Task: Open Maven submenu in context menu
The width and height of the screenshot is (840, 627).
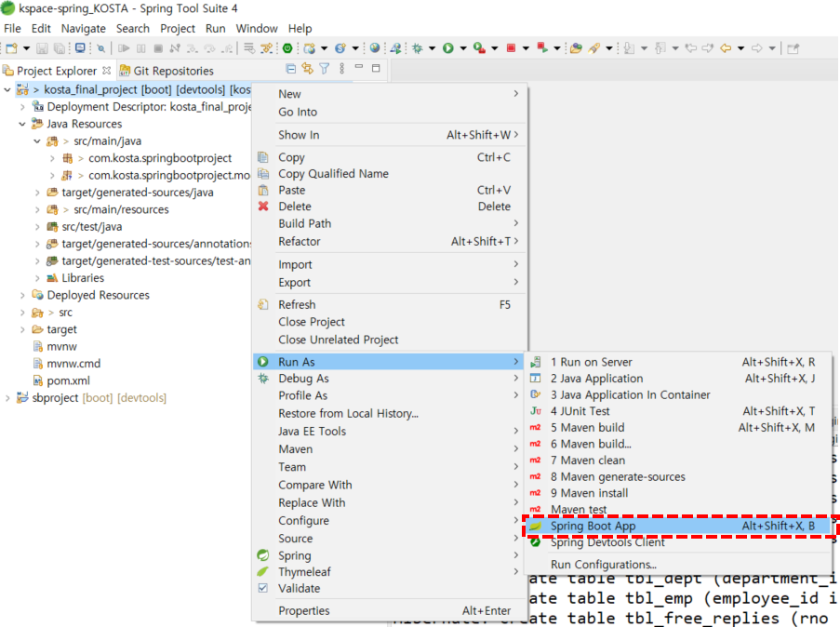Action: pos(390,449)
